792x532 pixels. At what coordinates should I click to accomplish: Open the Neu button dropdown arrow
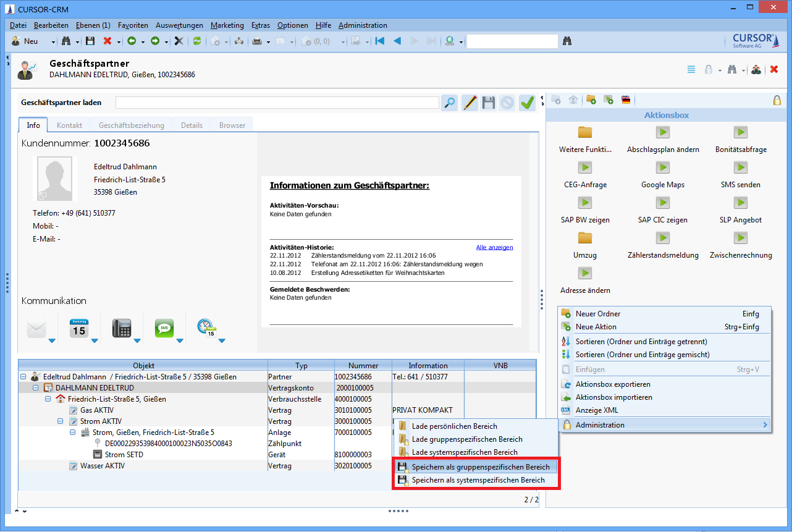(x=53, y=41)
